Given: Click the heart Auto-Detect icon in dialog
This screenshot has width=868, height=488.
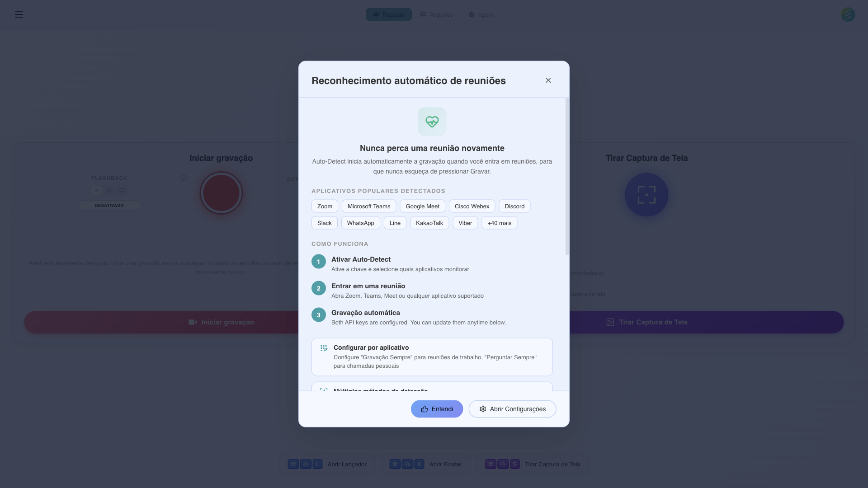Looking at the screenshot, I should [432, 121].
